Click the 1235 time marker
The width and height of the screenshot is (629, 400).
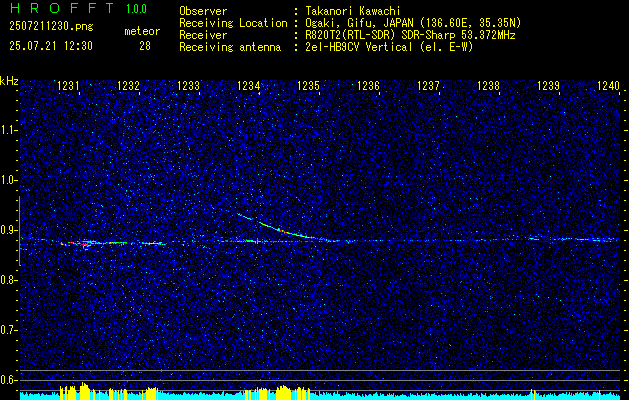(308, 85)
